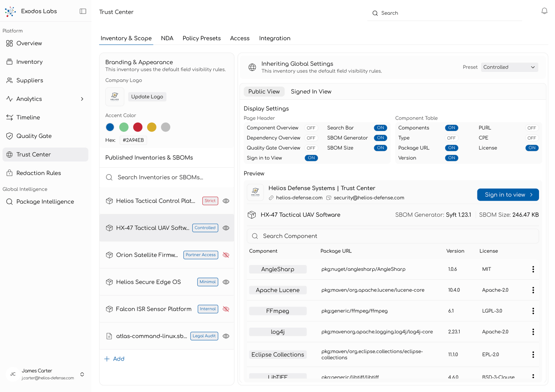
Task: Open the Preset Controlled dropdown
Action: click(509, 67)
